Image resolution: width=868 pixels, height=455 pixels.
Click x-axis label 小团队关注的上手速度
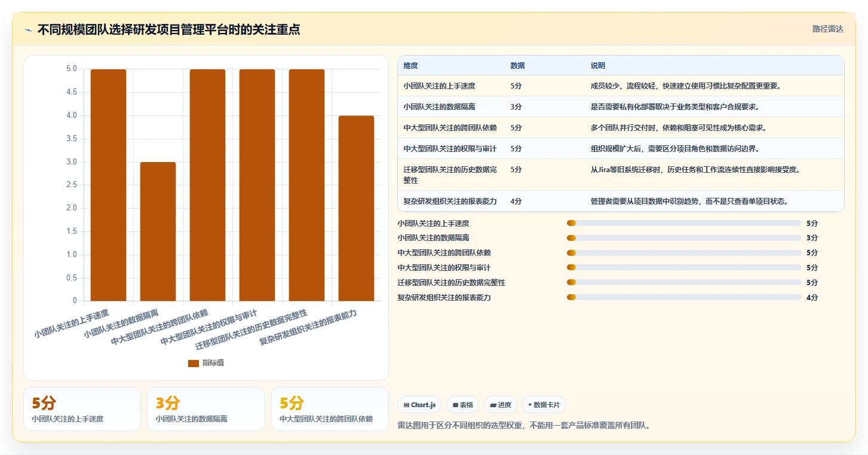[x=72, y=323]
